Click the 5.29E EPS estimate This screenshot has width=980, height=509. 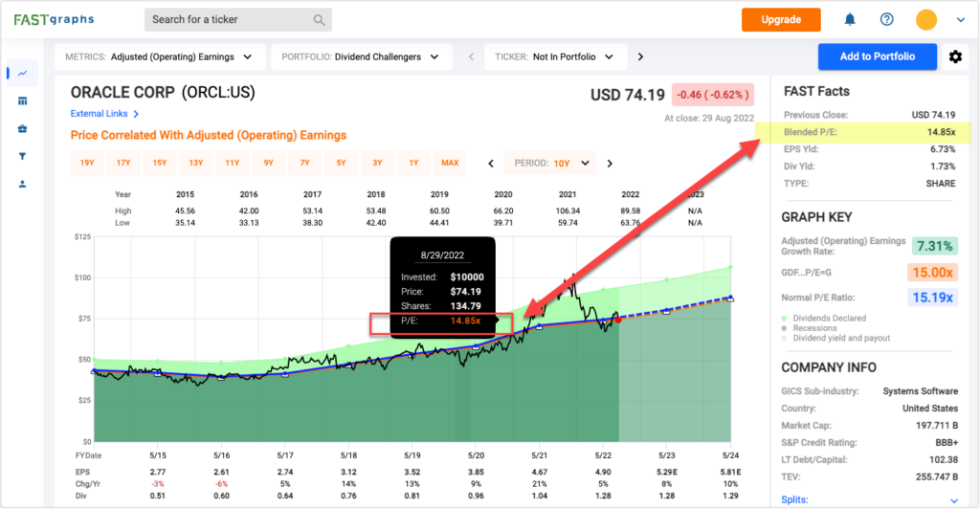pyautogui.click(x=667, y=472)
